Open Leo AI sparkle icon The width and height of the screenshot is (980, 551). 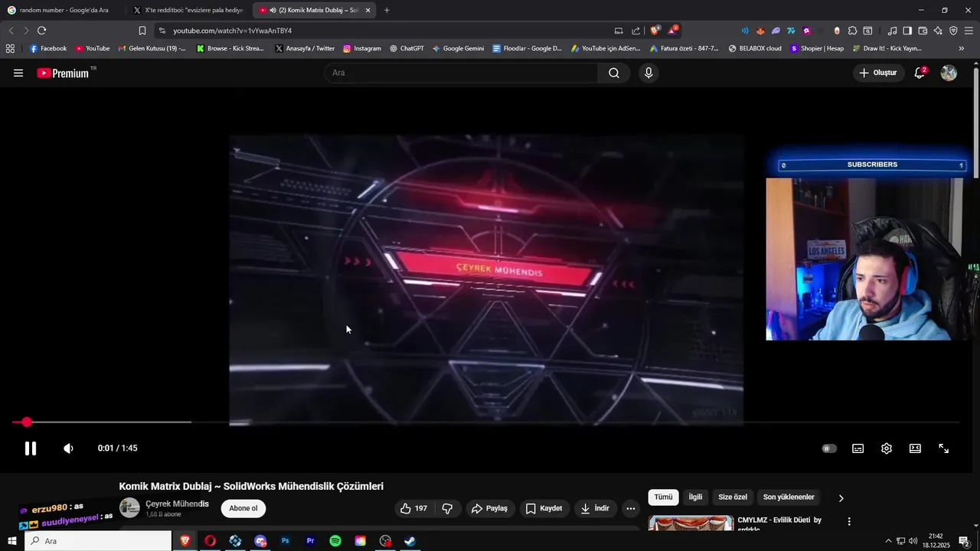(938, 31)
